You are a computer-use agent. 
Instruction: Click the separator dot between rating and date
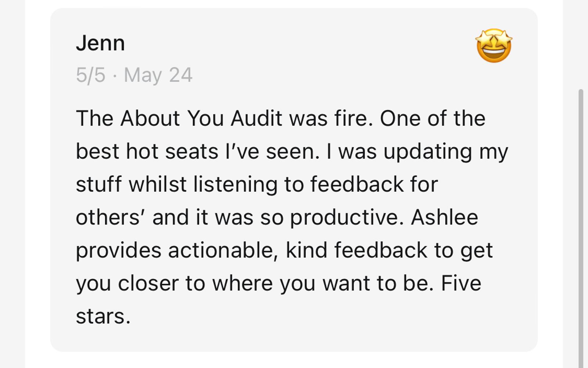pos(115,76)
